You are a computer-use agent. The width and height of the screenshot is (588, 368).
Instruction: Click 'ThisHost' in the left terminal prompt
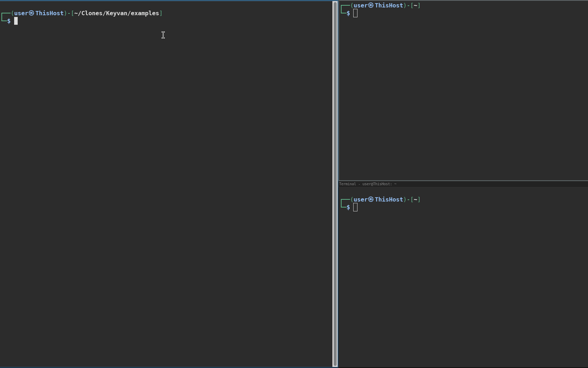[50, 13]
